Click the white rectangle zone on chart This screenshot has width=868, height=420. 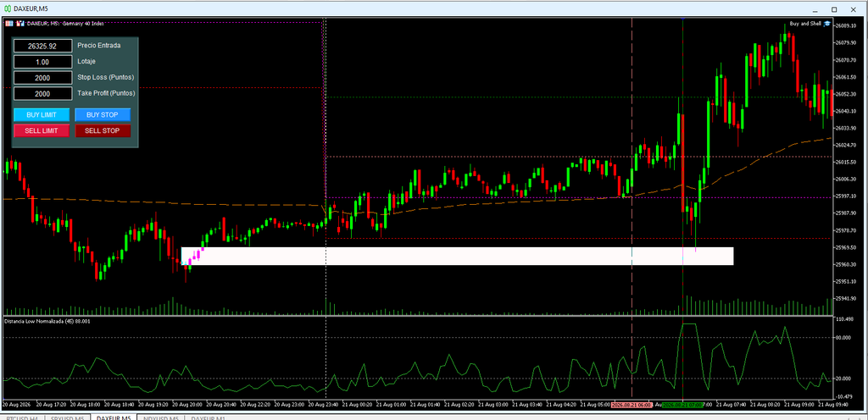click(457, 256)
